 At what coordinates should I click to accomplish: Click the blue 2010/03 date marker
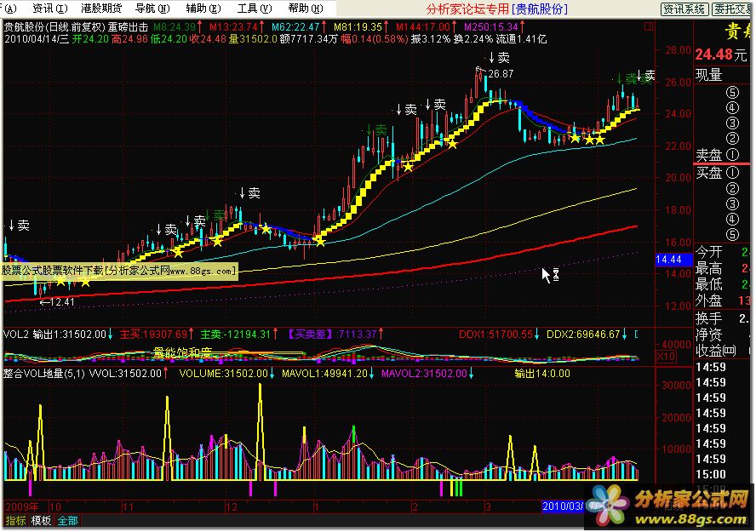(563, 506)
